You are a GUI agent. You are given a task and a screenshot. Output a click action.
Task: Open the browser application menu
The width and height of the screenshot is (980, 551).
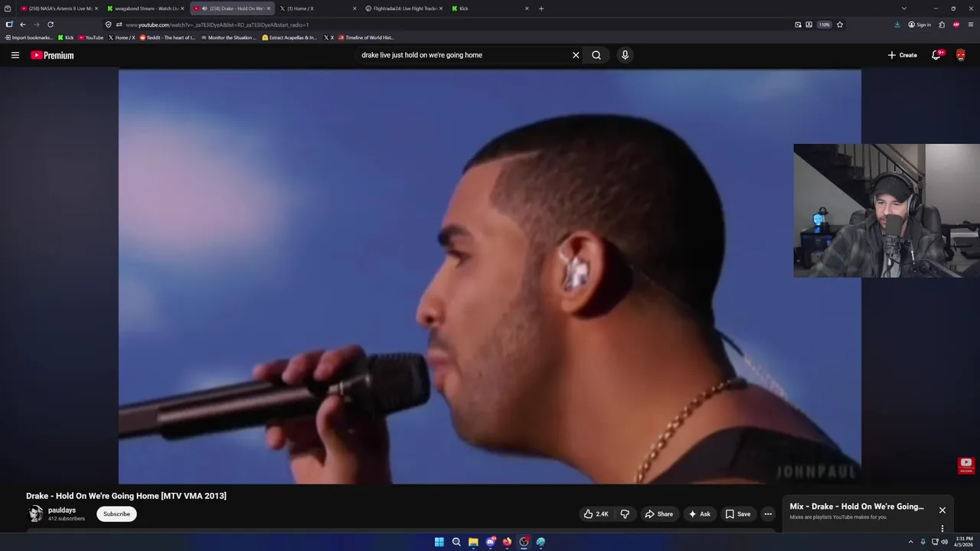[x=971, y=24]
